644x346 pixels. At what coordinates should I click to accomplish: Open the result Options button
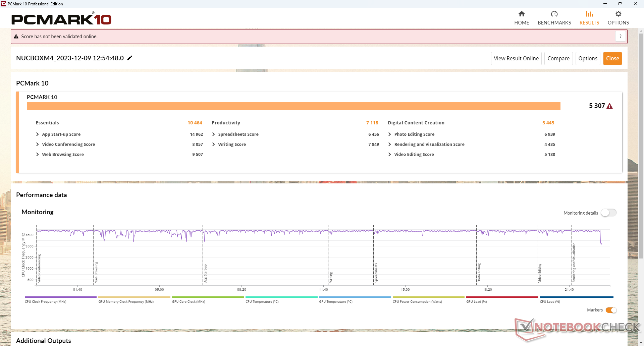pos(588,58)
